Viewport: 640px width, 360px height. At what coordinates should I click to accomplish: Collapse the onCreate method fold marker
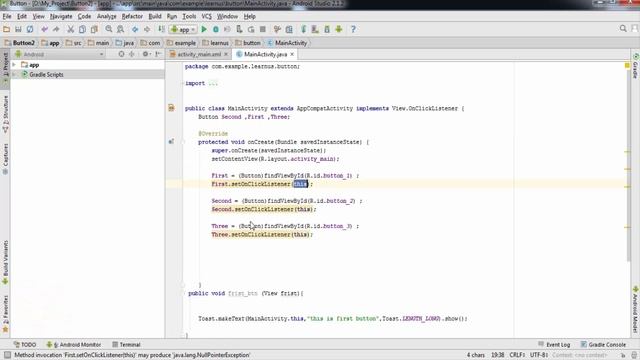click(183, 142)
